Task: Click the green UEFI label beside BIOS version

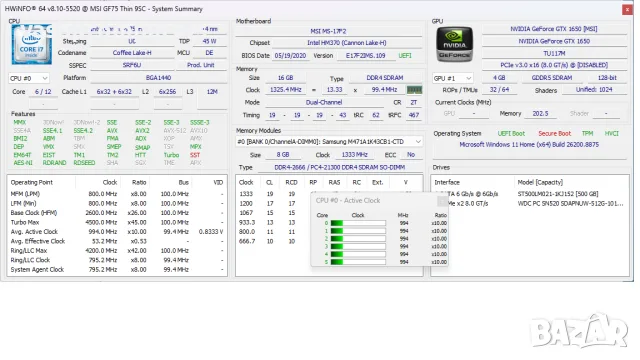Action: tap(405, 56)
